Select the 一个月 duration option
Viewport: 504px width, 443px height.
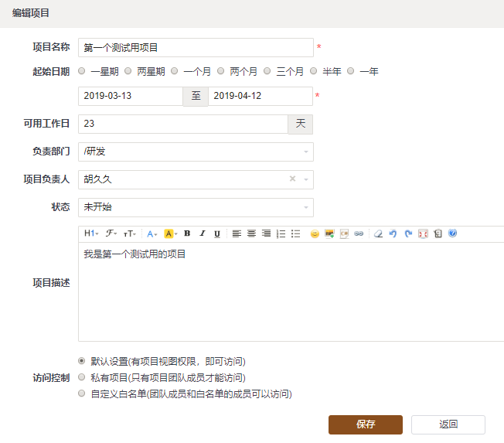(x=174, y=71)
